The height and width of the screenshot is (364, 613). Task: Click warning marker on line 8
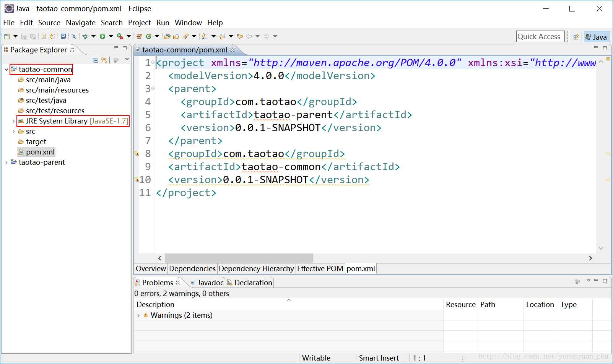137,154
